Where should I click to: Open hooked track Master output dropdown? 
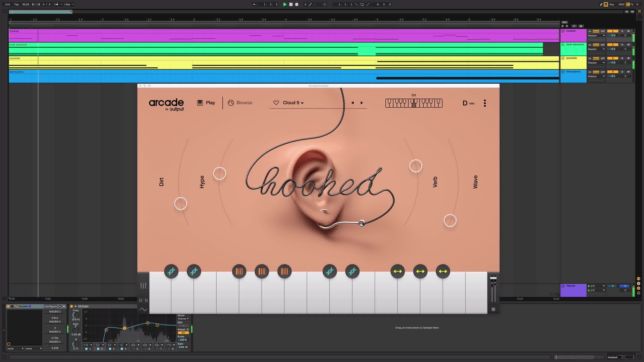596,35
